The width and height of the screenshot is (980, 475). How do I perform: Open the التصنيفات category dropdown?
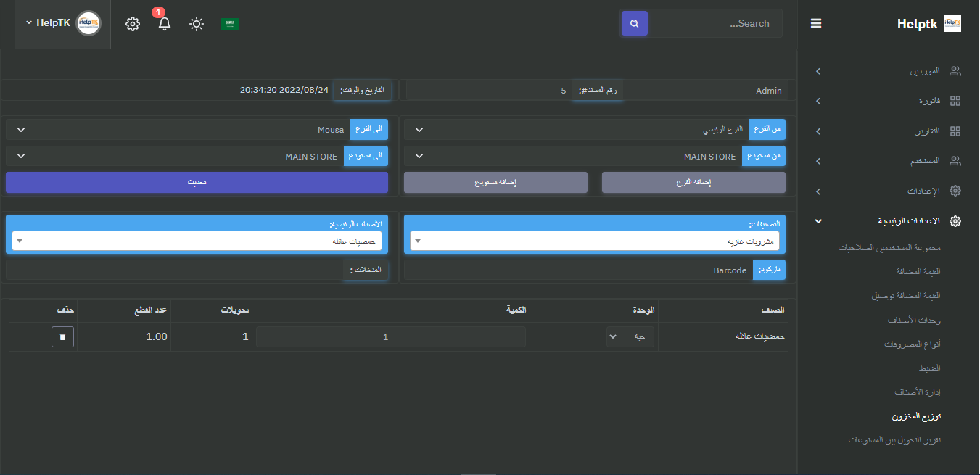pyautogui.click(x=593, y=241)
